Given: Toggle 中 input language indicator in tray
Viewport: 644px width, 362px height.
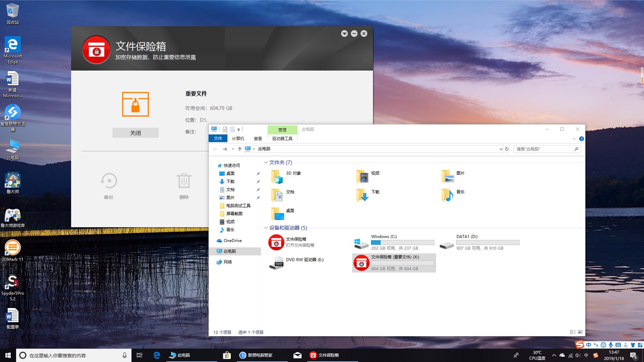Looking at the screenshot, I should click(586, 355).
